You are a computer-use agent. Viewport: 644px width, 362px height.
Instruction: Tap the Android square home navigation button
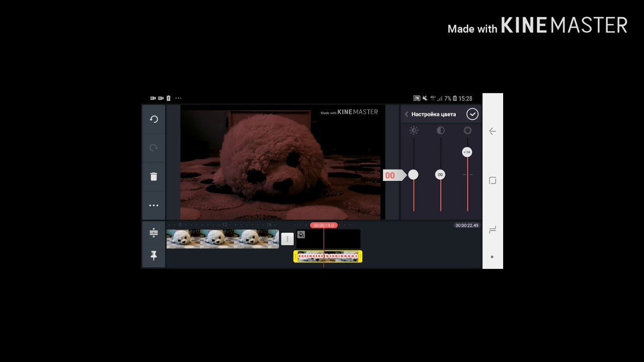pyautogui.click(x=493, y=180)
